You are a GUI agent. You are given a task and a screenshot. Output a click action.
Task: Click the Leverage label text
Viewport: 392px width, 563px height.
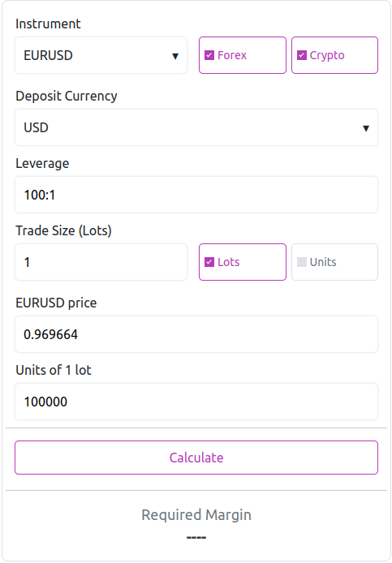tap(42, 164)
